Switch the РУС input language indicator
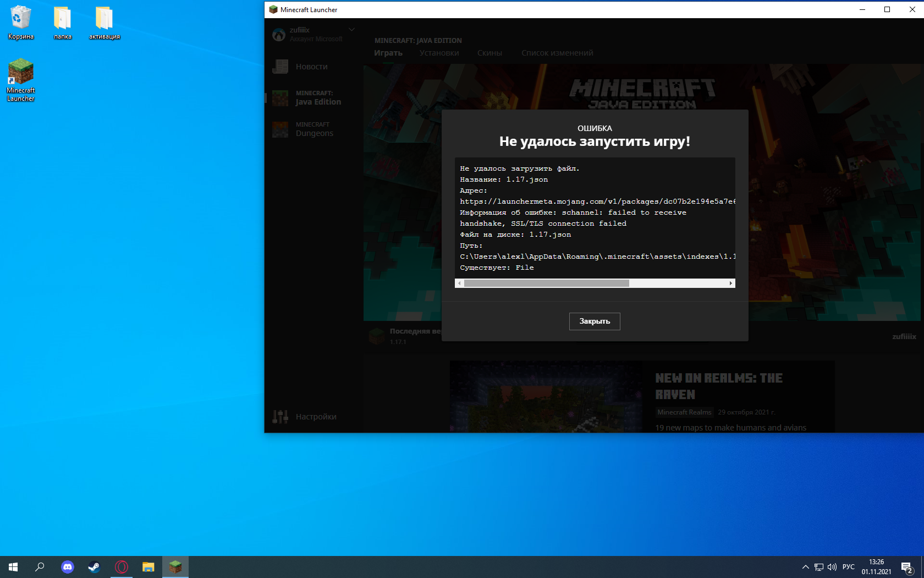The width and height of the screenshot is (924, 578). (x=849, y=567)
